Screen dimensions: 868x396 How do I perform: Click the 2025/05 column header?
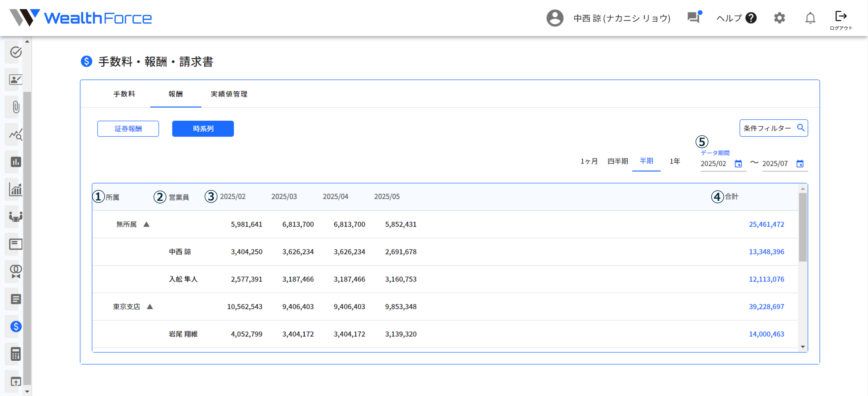[x=386, y=197]
